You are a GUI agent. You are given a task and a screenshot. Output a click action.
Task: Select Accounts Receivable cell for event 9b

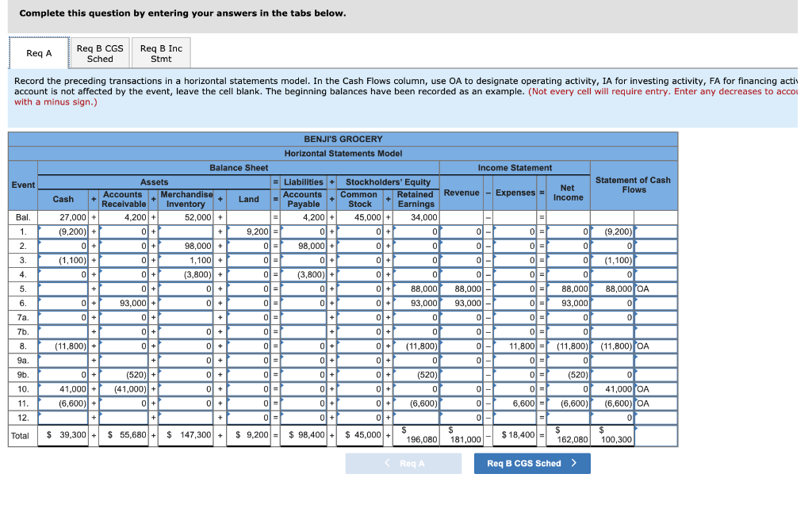(x=124, y=374)
